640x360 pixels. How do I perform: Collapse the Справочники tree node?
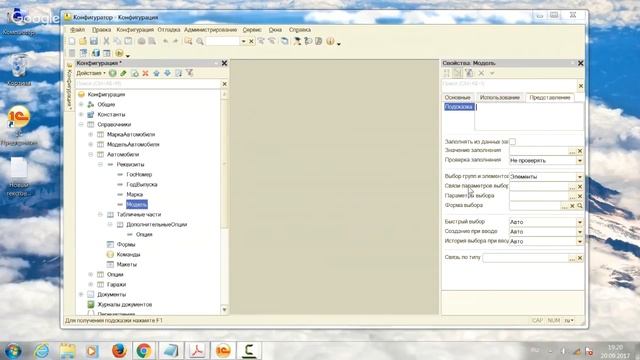click(x=81, y=124)
